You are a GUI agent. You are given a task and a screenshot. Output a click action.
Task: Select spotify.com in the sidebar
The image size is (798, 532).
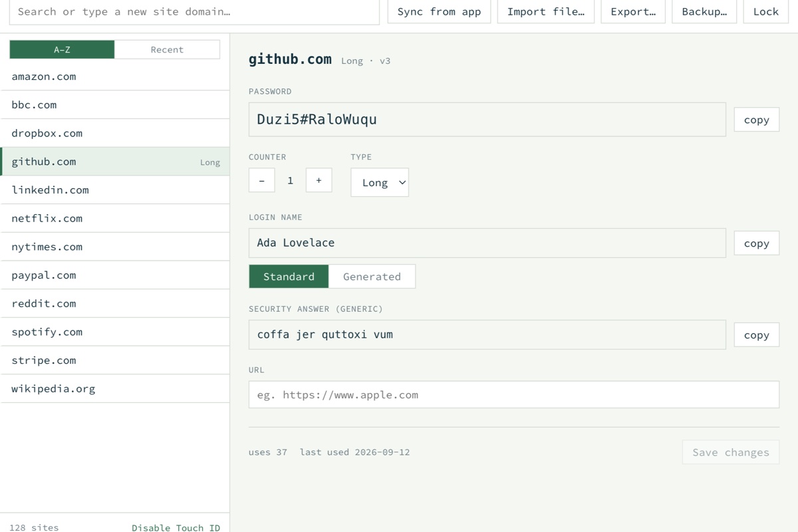coord(115,332)
